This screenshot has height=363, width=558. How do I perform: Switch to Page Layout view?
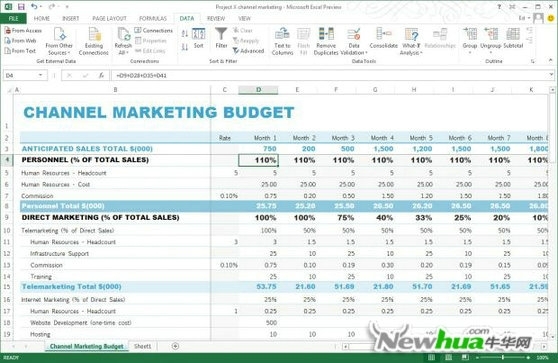click(448, 357)
